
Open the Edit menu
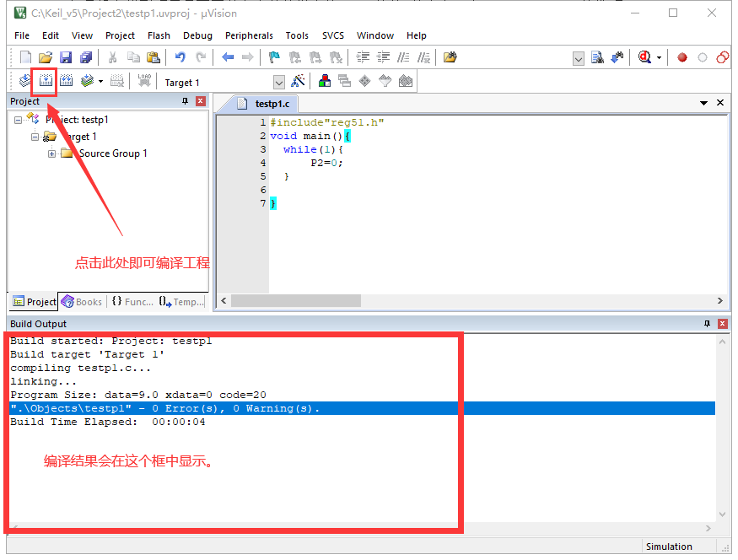coord(51,35)
